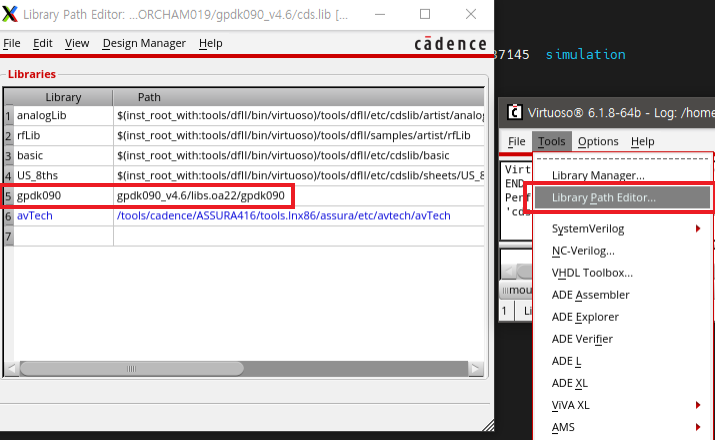Image resolution: width=715 pixels, height=440 pixels.
Task: Click the gpdk090_v4.6/libs.oa22 path cell
Action: coord(299,196)
